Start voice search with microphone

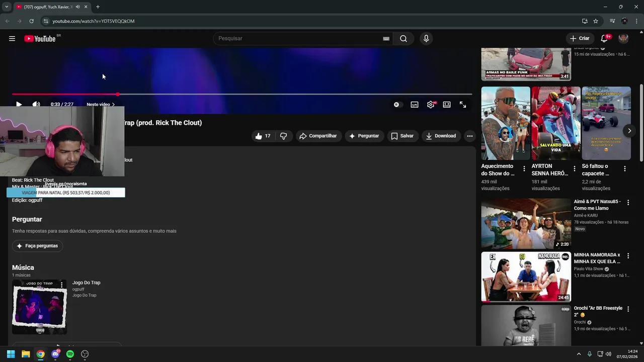(426, 39)
